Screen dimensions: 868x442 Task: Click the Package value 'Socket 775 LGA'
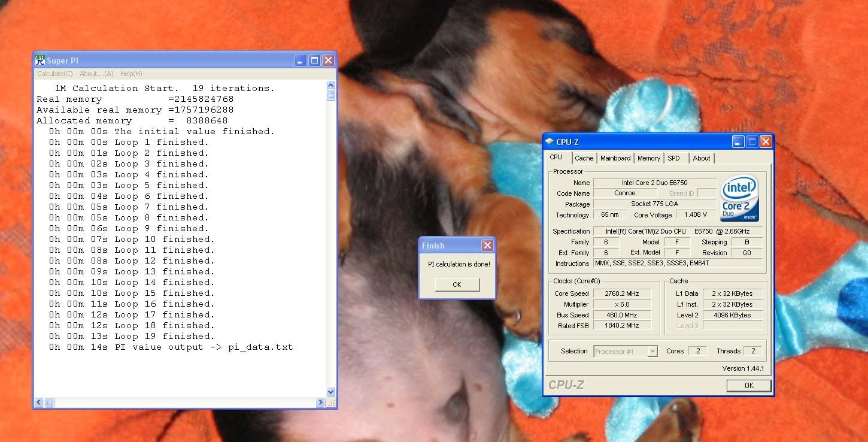pos(655,204)
